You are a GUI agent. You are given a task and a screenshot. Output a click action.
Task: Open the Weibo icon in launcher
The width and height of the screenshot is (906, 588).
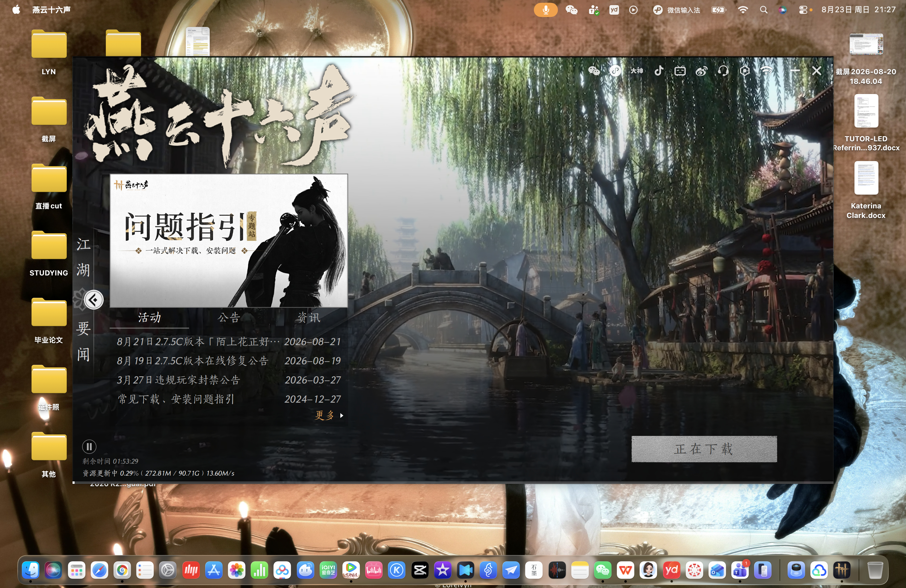[702, 71]
